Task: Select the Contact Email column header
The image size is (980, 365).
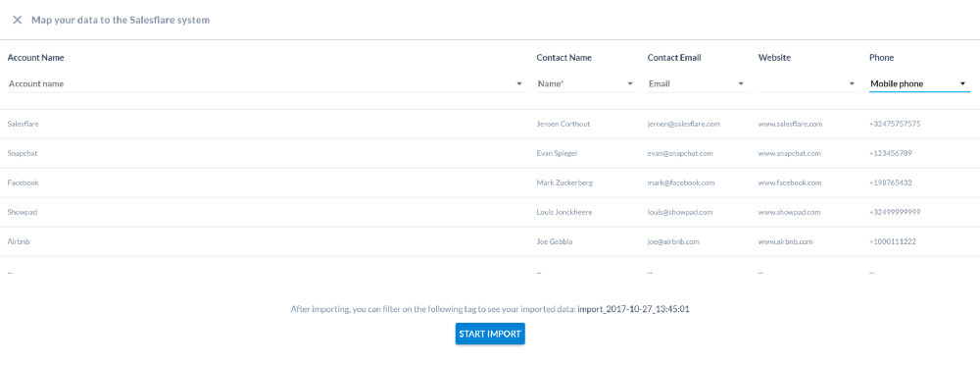Action: 674,58
